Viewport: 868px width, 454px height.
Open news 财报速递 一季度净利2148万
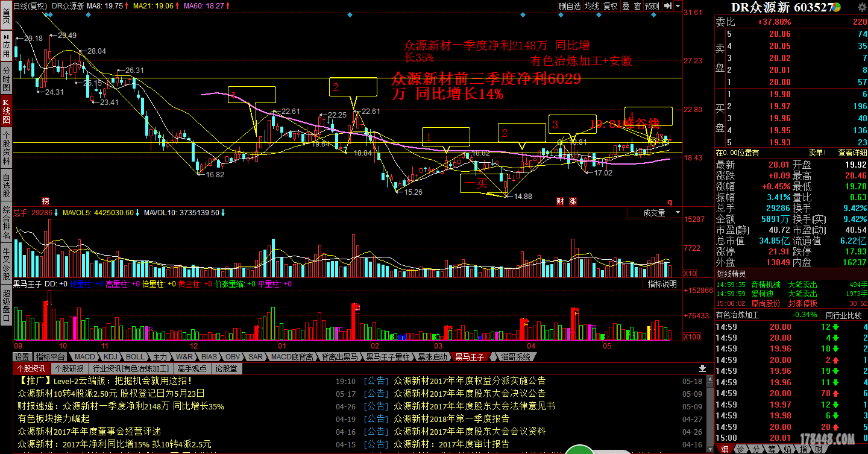click(x=121, y=406)
